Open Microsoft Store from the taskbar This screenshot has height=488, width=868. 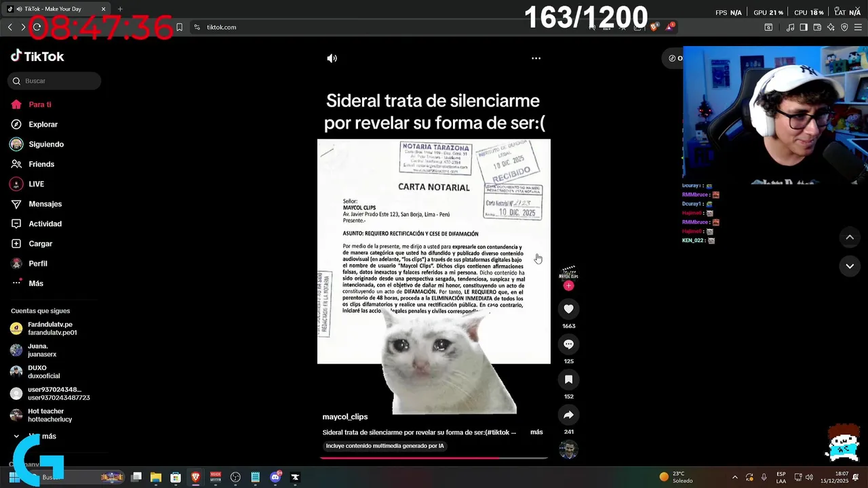pos(176,477)
